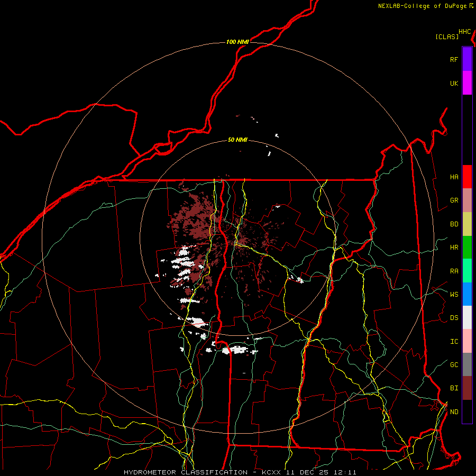Click the purple RF legend color swatch
This screenshot has width=476, height=476.
coord(467,59)
